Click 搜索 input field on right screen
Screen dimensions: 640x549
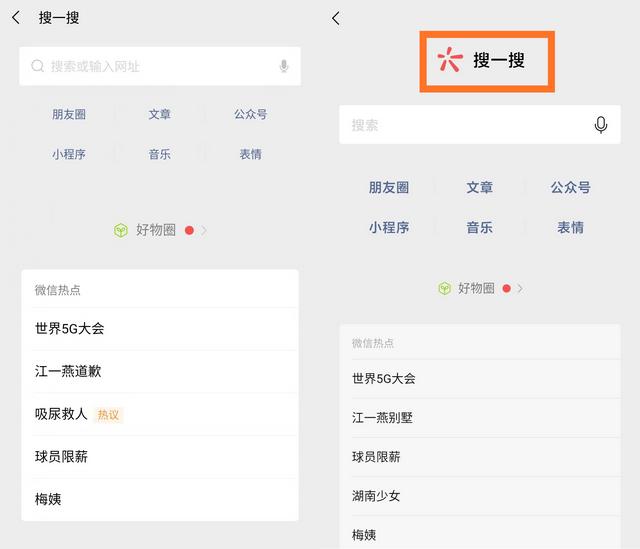click(480, 124)
